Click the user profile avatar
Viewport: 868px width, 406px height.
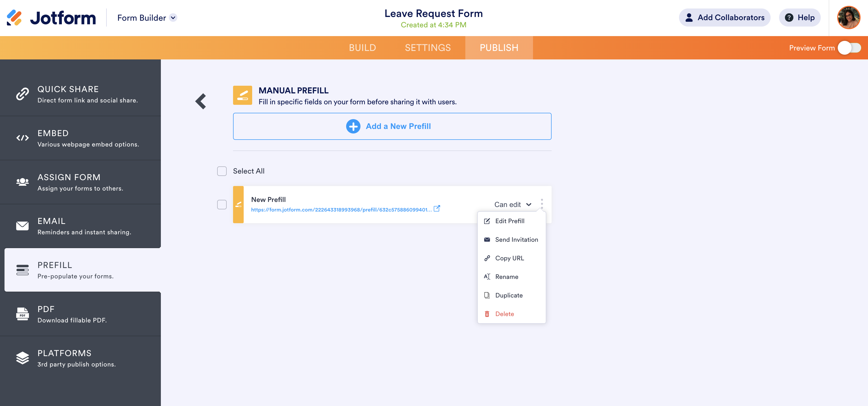pos(848,18)
